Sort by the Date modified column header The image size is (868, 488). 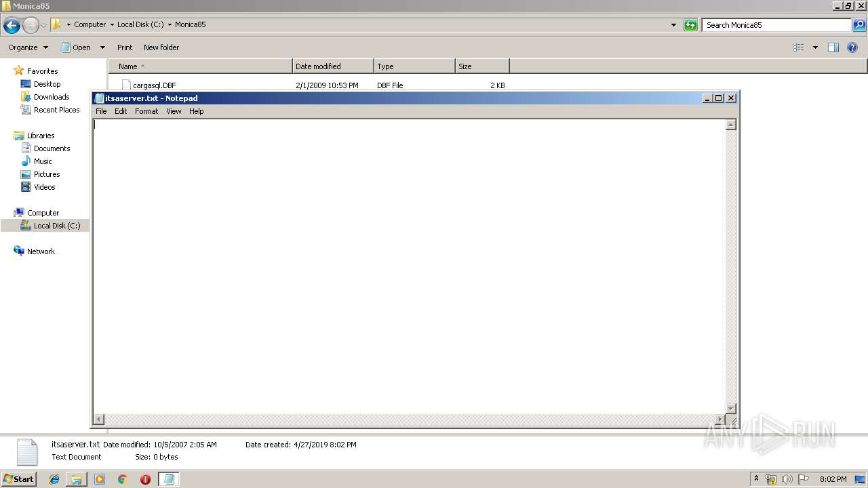333,66
